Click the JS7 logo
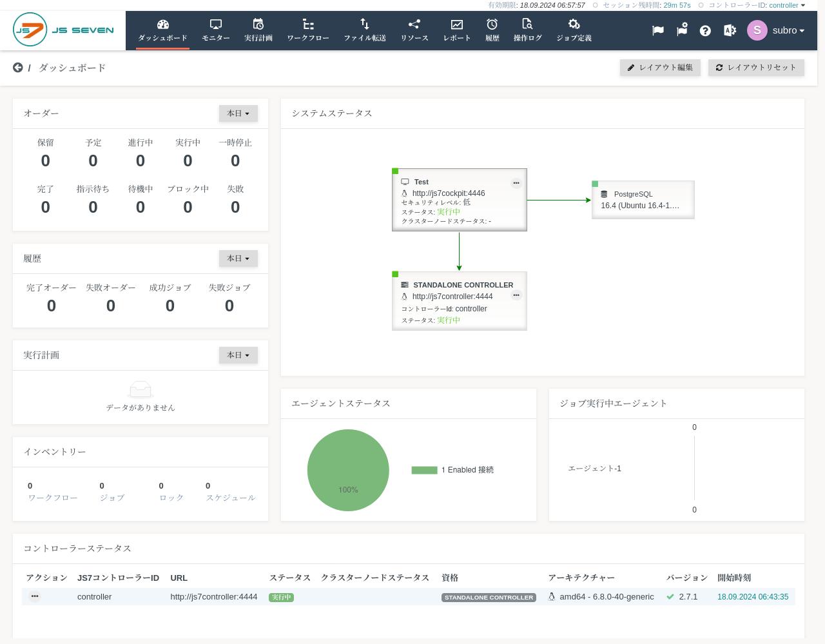Screen dimensions: 825x644 [63, 30]
